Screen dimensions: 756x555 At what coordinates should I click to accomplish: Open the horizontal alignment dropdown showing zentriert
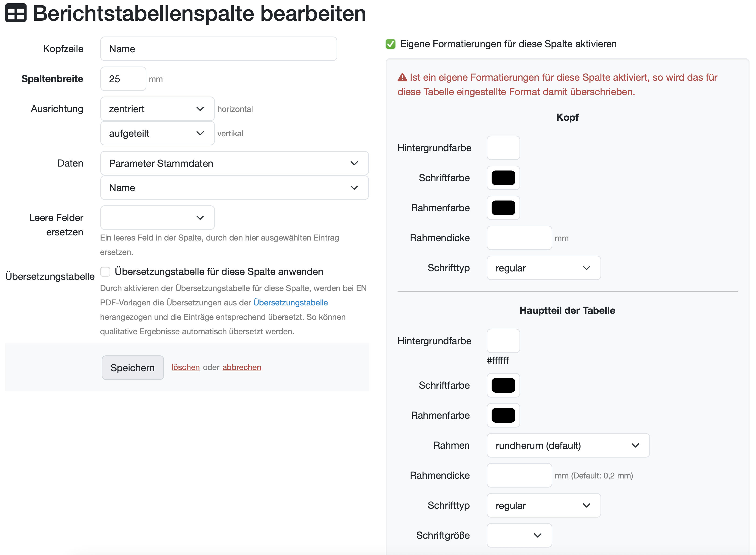point(157,109)
